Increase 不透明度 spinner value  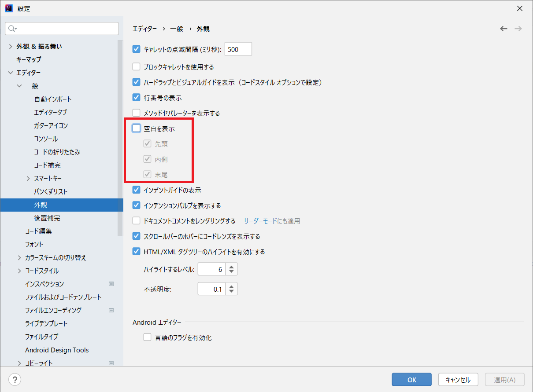click(x=231, y=286)
